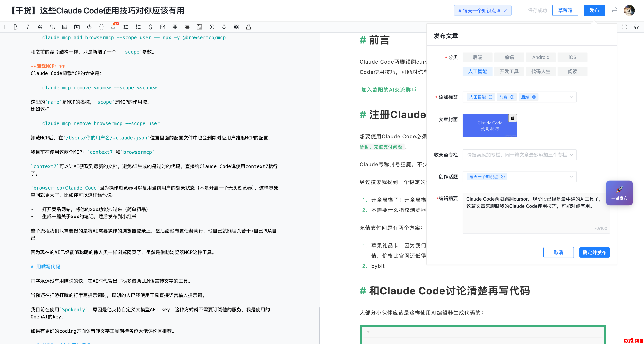Select the 后端 category option
This screenshot has height=344, width=644.
[x=477, y=57]
